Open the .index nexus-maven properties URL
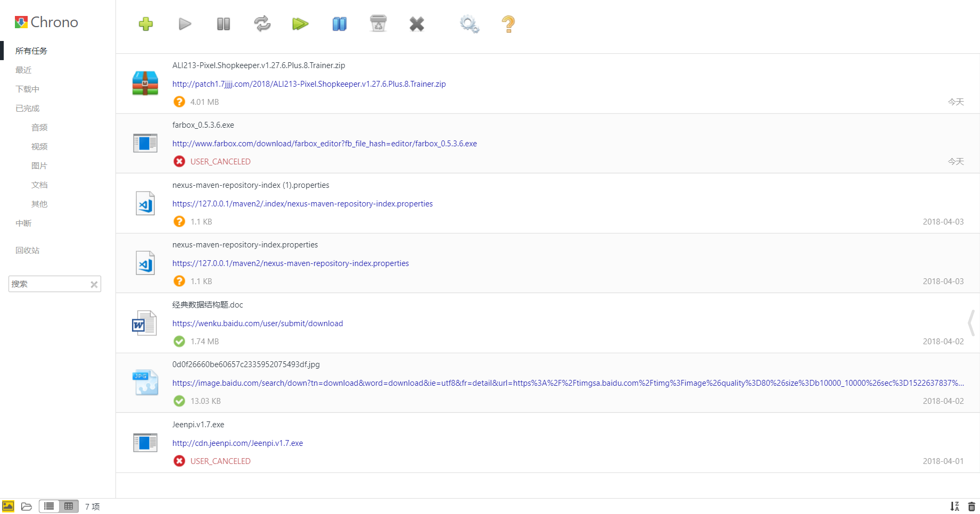The image size is (980, 514). tap(302, 204)
